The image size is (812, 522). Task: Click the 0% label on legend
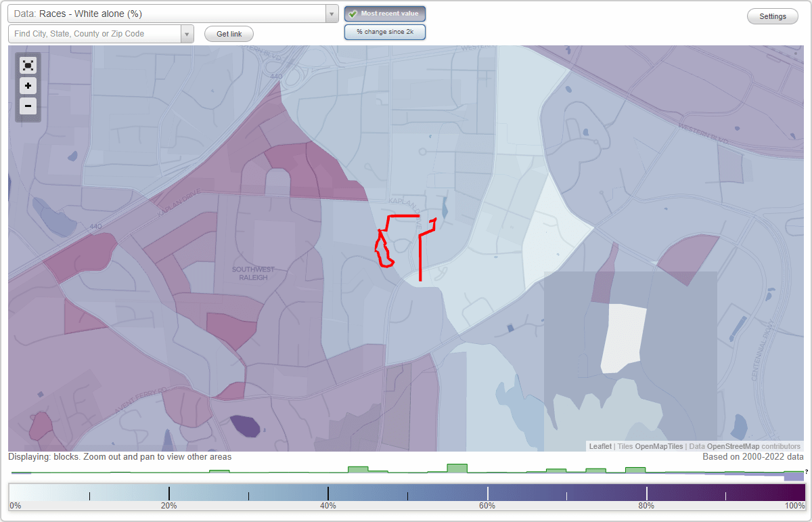(16, 506)
